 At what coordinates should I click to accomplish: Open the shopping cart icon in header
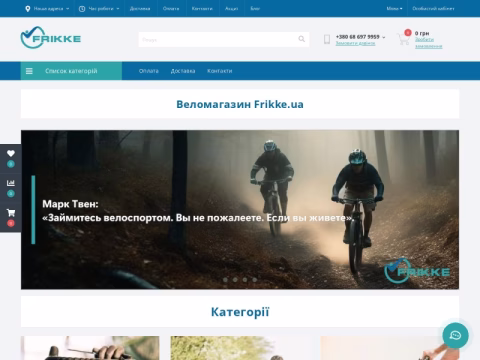click(403, 39)
